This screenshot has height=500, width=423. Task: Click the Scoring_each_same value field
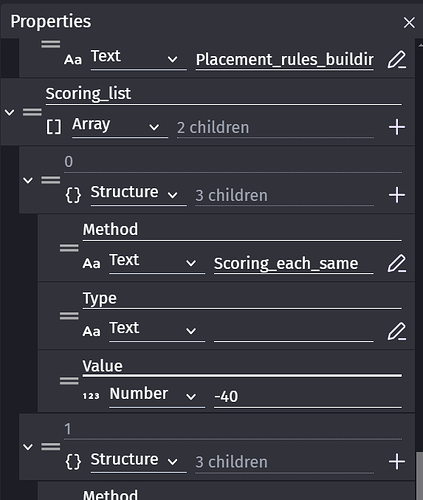click(293, 264)
